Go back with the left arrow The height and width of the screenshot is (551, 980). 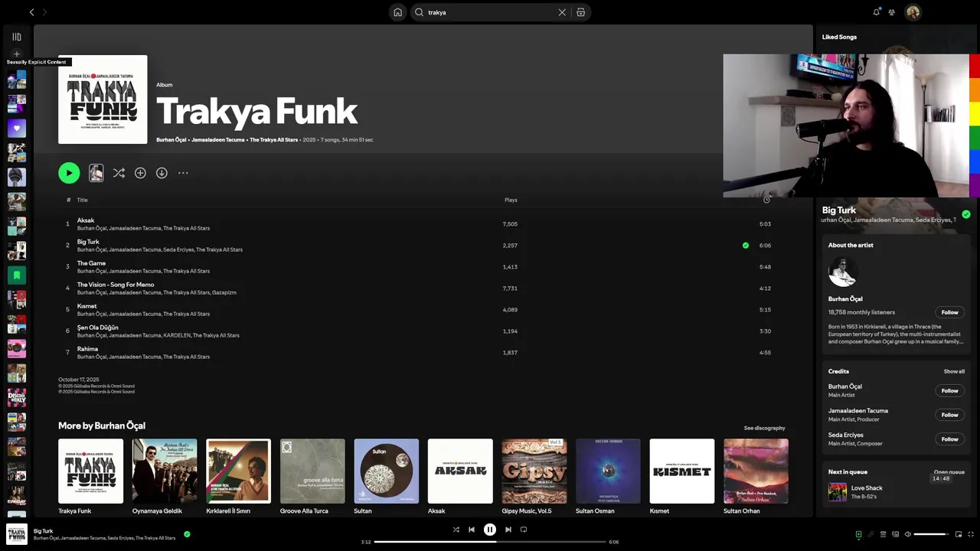click(31, 12)
